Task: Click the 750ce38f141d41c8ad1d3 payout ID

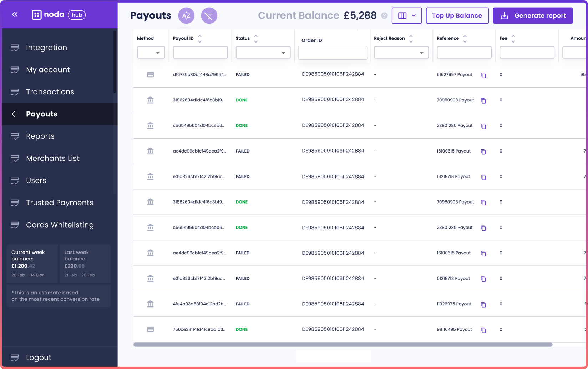Action: point(199,329)
